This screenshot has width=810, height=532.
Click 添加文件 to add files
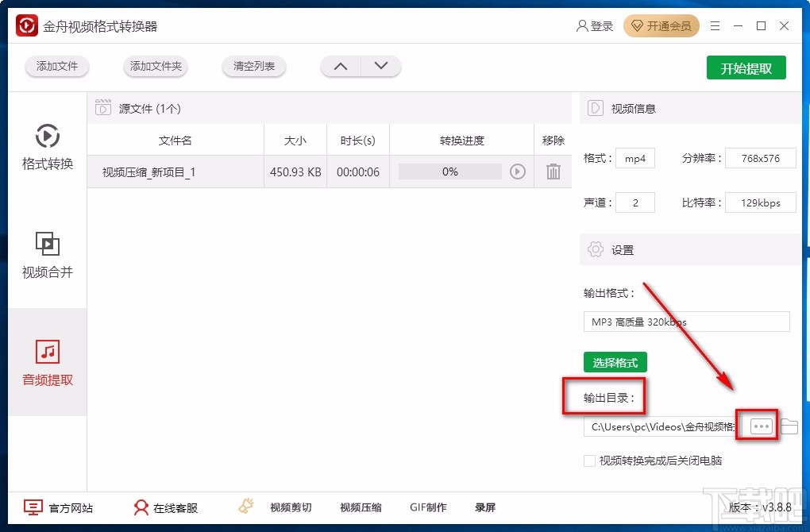coord(56,67)
